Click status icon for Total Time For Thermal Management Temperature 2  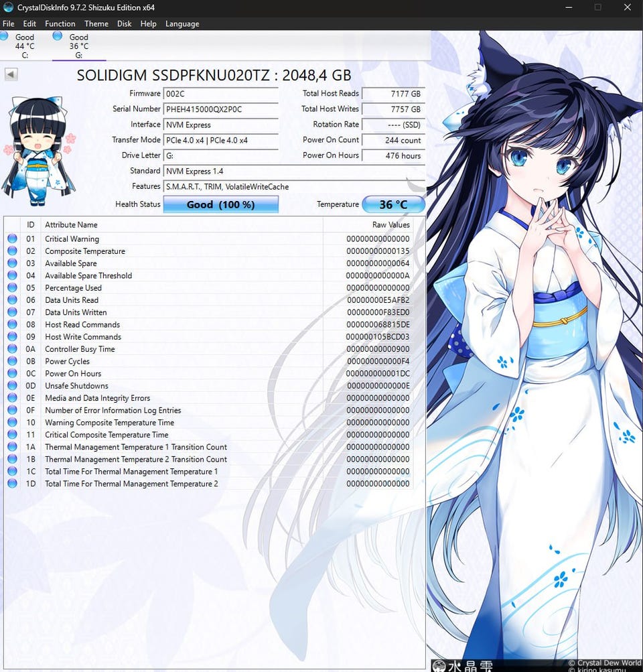pos(13,484)
